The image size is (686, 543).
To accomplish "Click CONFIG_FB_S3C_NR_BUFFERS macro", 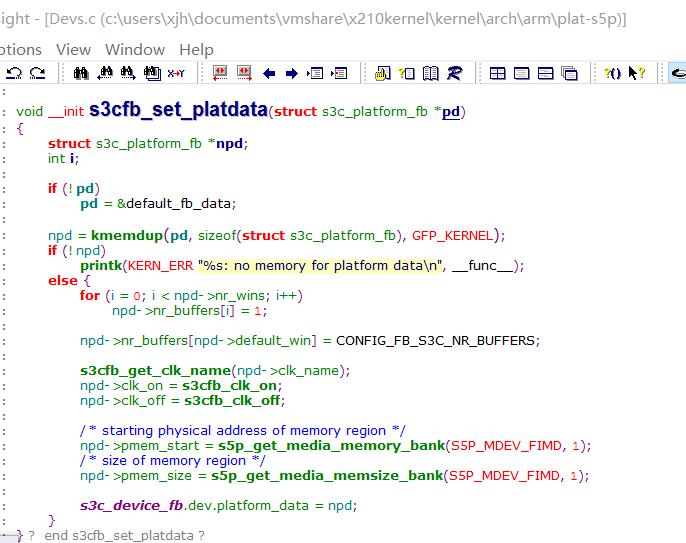I will click(x=436, y=341).
